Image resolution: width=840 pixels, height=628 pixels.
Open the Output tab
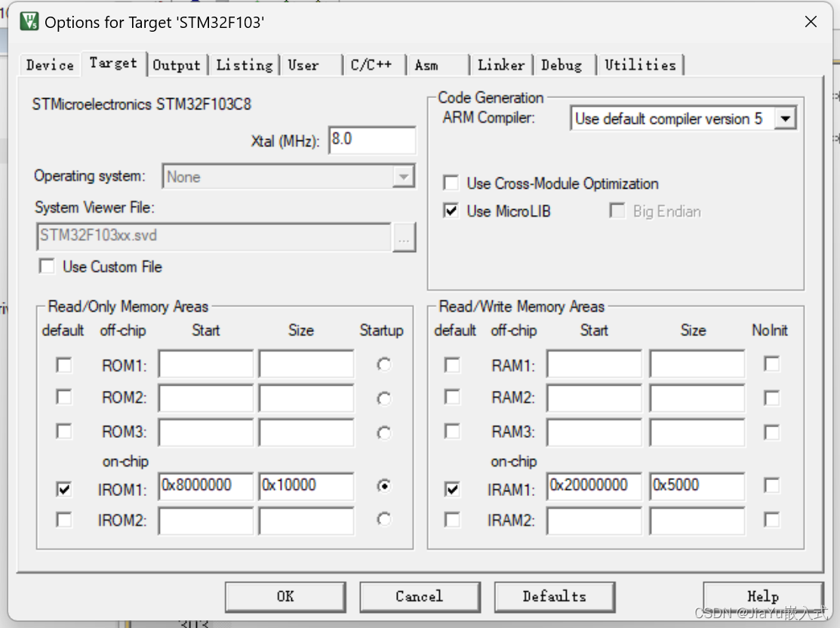point(177,66)
